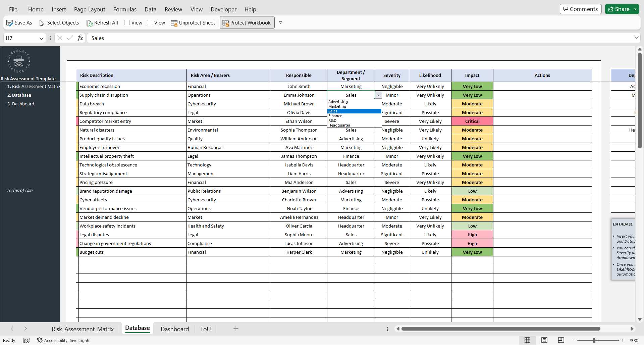
Task: Switch to ToU sheet tab
Action: pos(205,329)
